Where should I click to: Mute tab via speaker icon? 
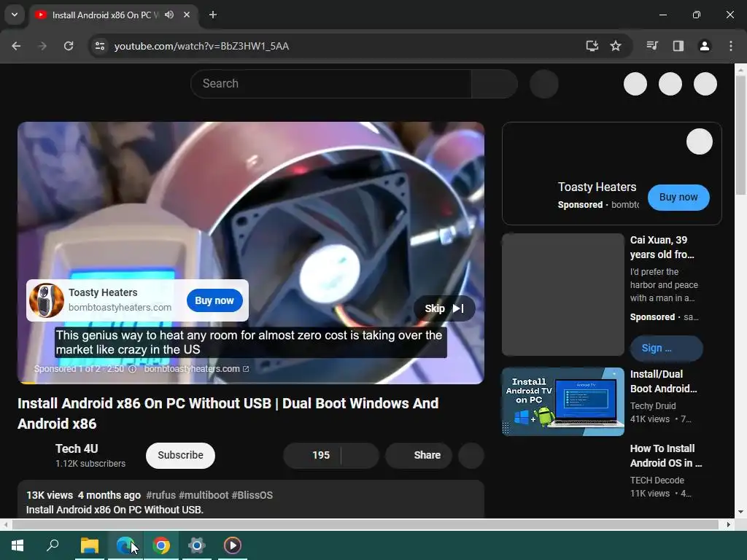point(169,15)
